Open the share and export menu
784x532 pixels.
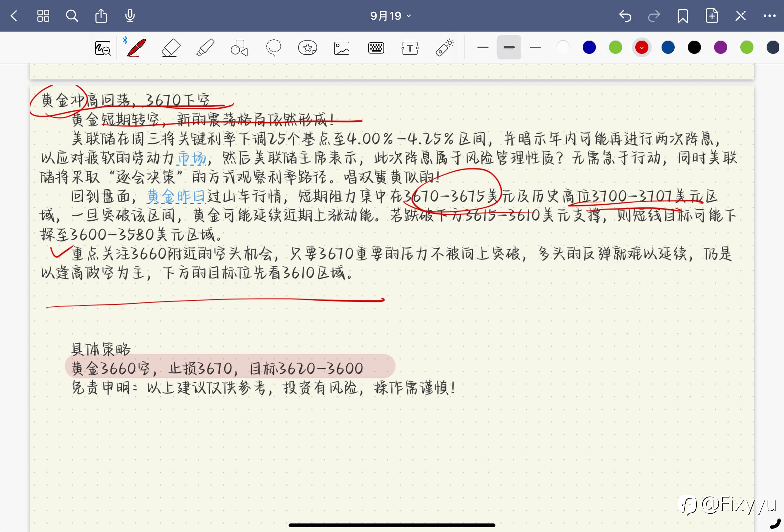[101, 16]
